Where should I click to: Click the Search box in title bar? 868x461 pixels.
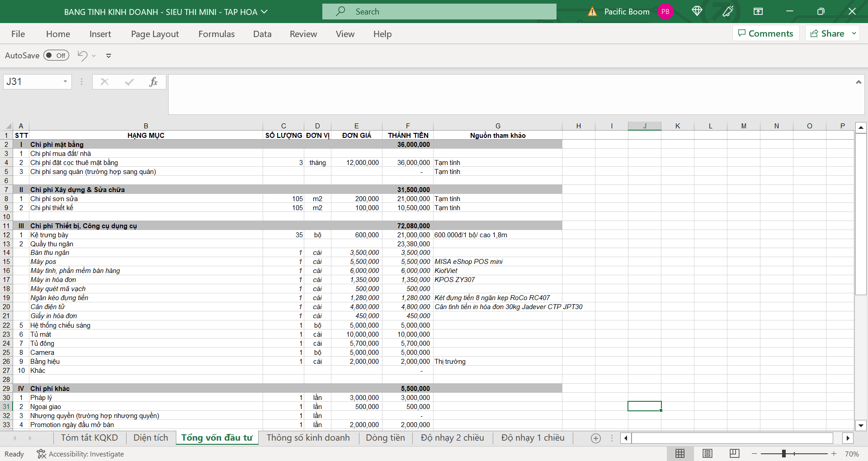439,12
